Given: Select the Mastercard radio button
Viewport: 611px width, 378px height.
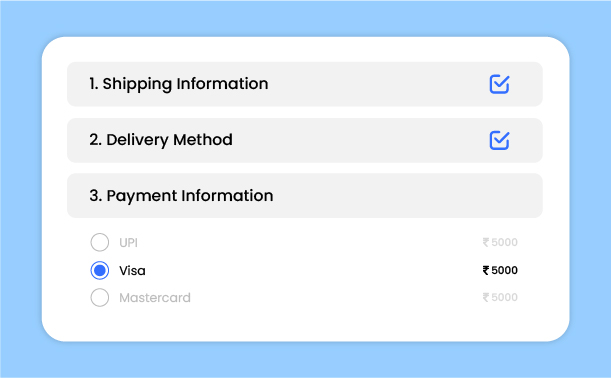Looking at the screenshot, I should 100,298.
